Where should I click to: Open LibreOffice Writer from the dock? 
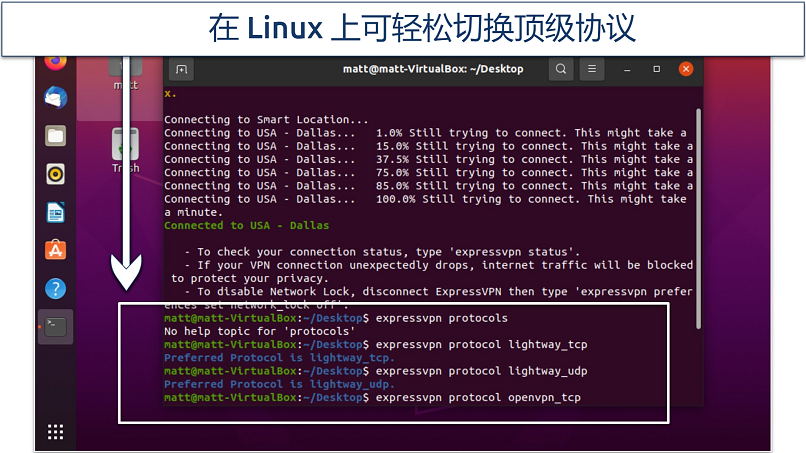coord(56,212)
